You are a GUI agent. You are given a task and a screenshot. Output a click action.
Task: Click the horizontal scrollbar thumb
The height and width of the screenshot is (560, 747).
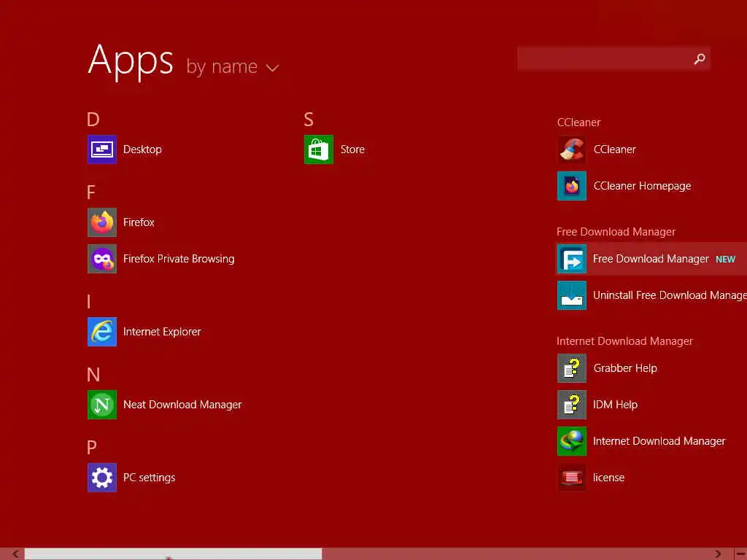[x=174, y=554]
